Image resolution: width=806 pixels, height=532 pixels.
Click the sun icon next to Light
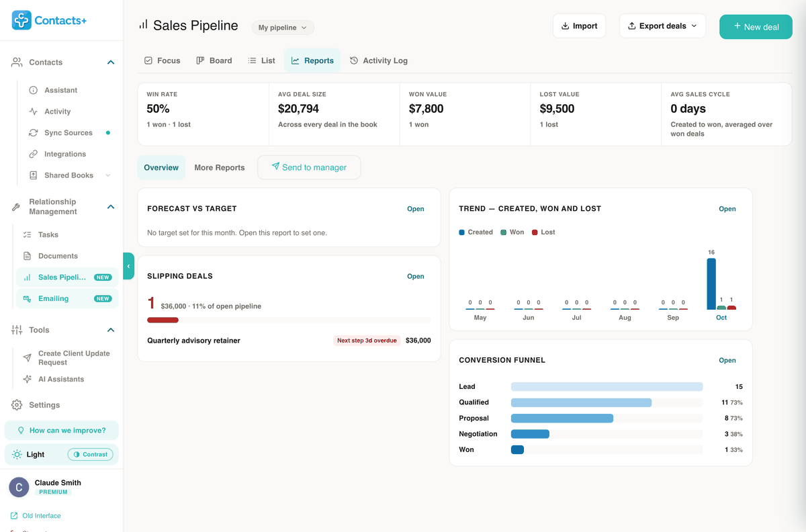(x=17, y=455)
